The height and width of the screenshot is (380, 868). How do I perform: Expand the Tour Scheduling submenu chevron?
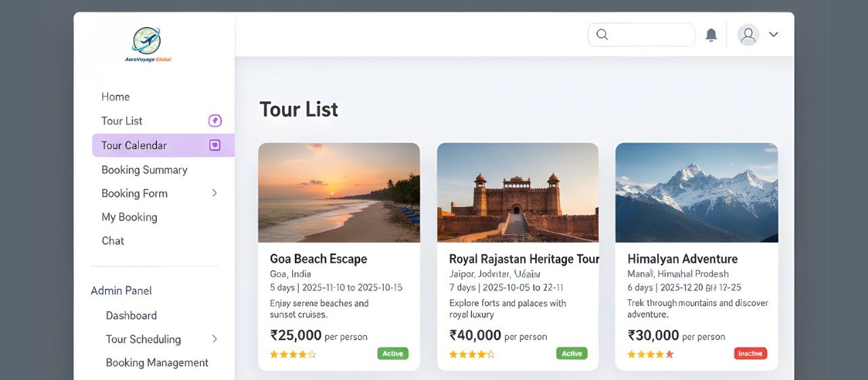pyautogui.click(x=214, y=339)
